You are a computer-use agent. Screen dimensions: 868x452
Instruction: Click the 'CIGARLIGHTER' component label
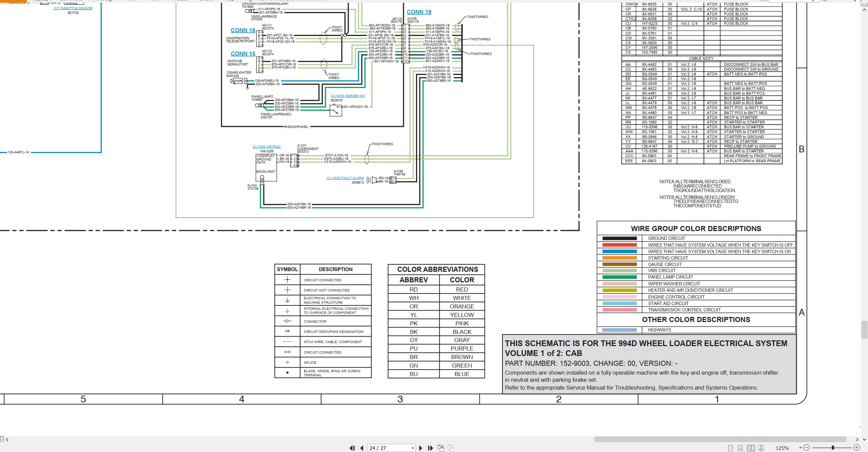point(239,72)
